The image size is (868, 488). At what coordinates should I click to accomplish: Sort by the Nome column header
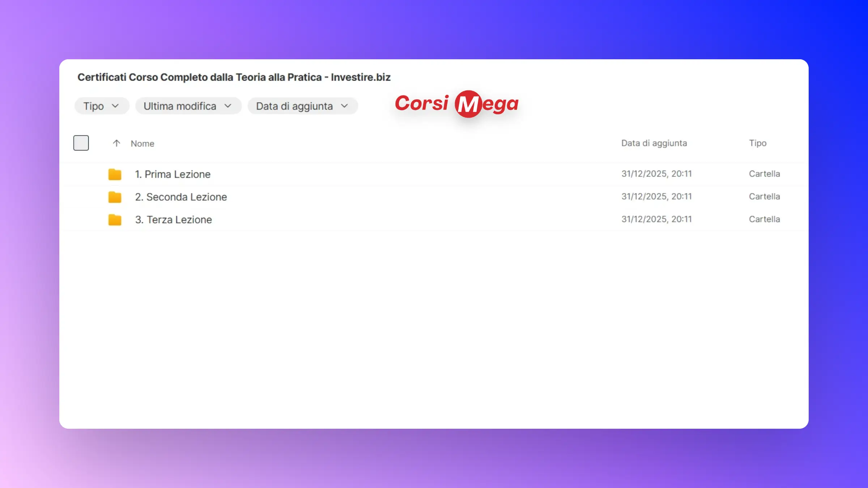142,144
